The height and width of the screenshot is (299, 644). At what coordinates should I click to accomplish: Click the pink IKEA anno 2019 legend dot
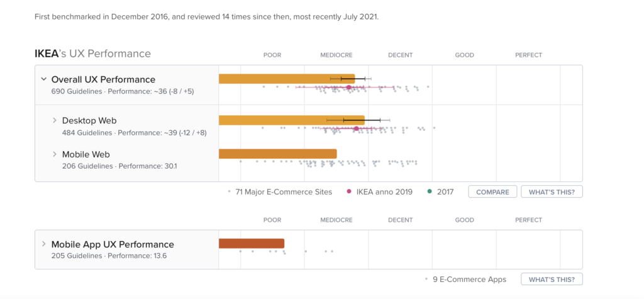[x=349, y=191]
